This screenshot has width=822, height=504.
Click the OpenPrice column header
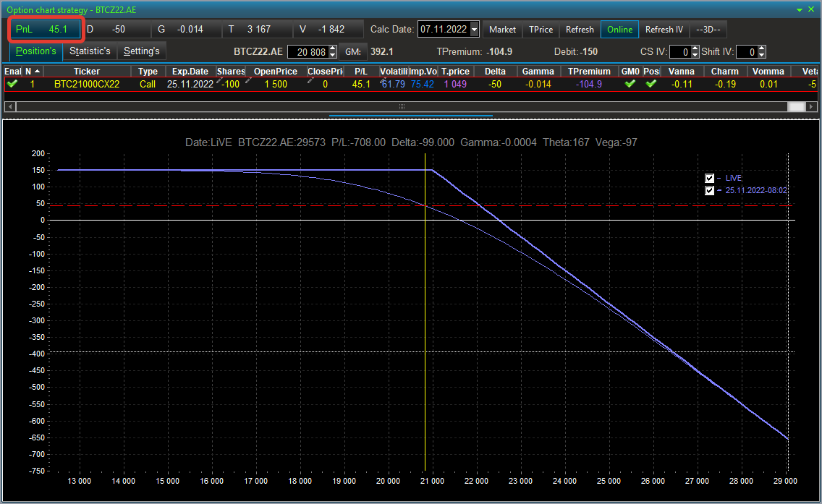pyautogui.click(x=276, y=72)
